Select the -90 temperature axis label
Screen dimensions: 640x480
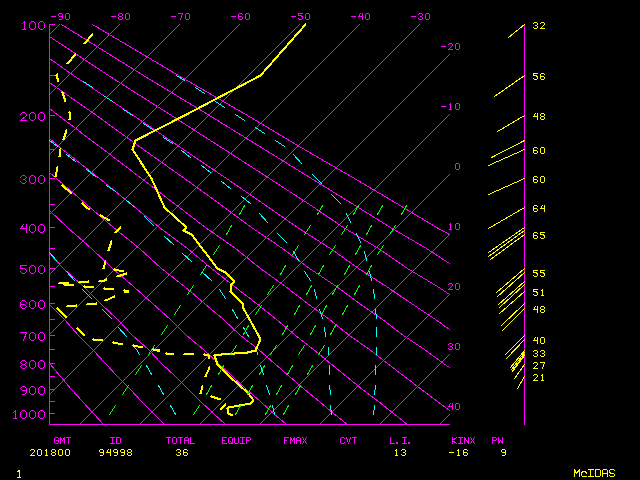[60, 16]
